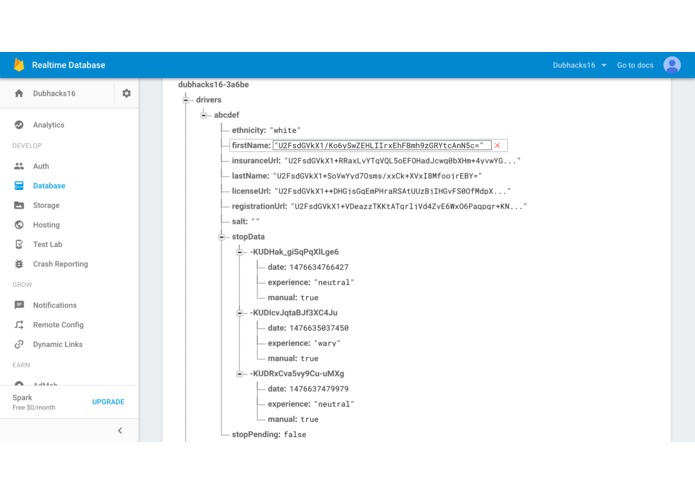
Task: Open Storage section
Action: pyautogui.click(x=46, y=205)
